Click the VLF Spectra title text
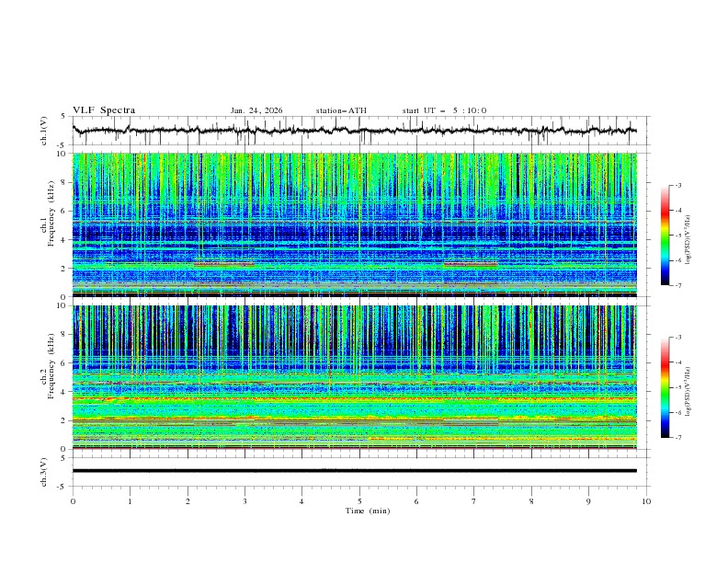 104,110
